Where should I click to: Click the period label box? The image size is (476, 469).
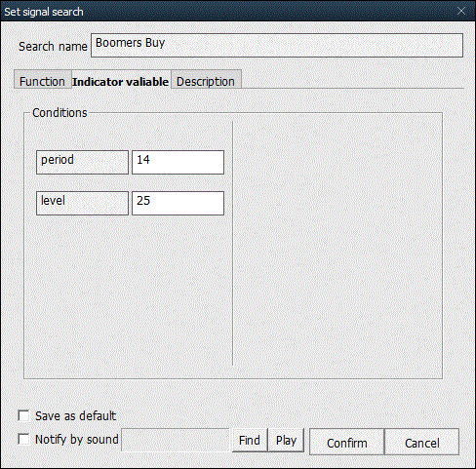(x=82, y=162)
